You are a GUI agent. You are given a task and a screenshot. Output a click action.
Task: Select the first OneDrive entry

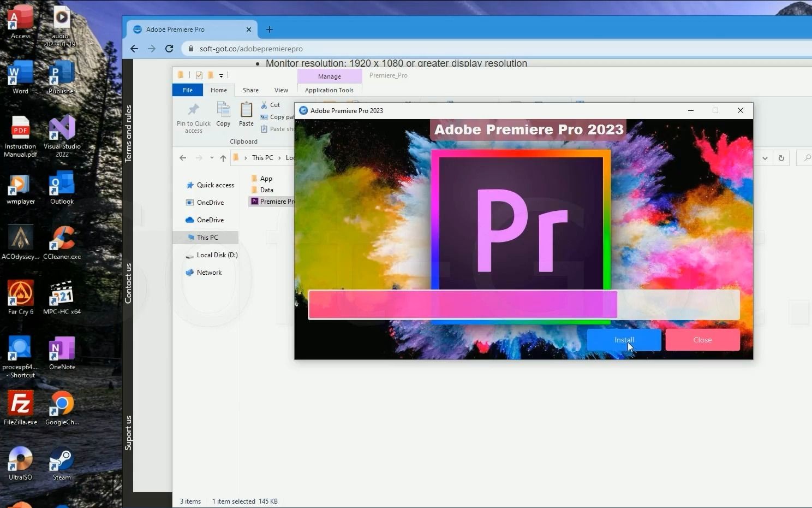[x=205, y=203]
